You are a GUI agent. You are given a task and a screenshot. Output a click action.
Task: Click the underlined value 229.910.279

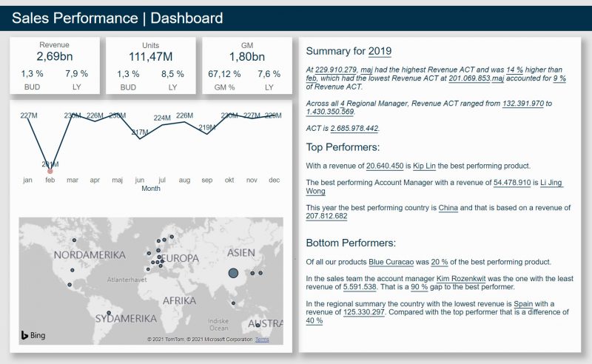coord(336,70)
